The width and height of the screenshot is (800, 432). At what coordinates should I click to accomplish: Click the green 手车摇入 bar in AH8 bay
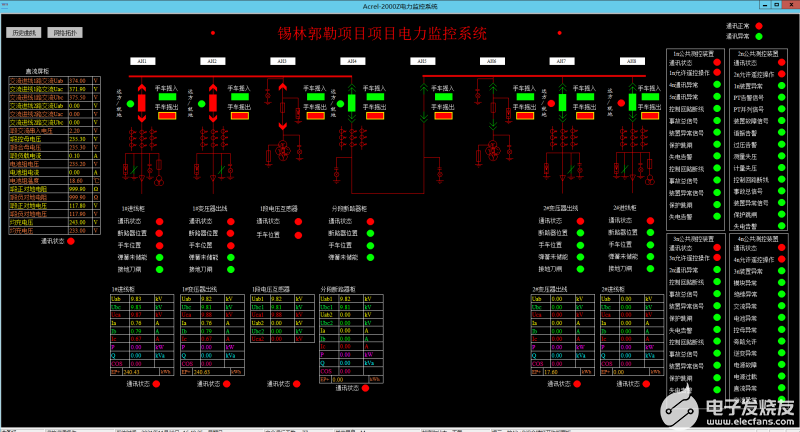650,96
